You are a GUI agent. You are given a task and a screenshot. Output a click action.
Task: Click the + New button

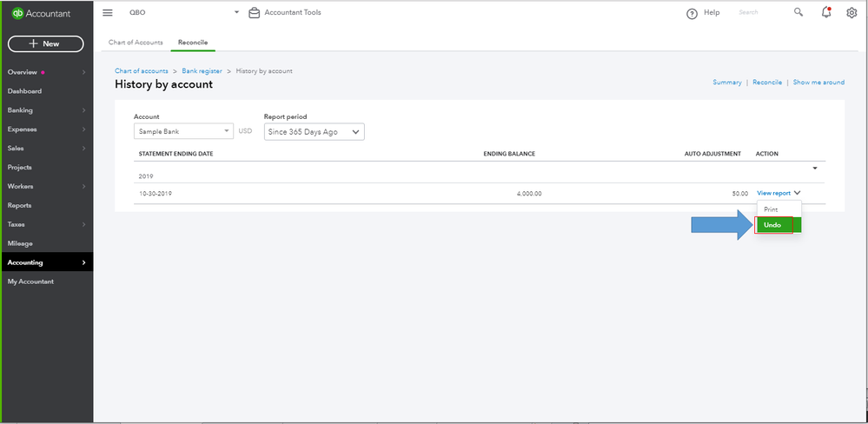(x=45, y=43)
